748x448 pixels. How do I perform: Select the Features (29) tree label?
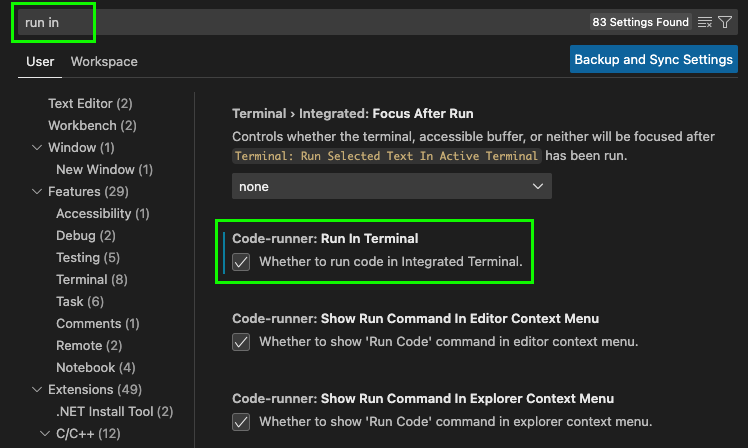[x=88, y=191]
